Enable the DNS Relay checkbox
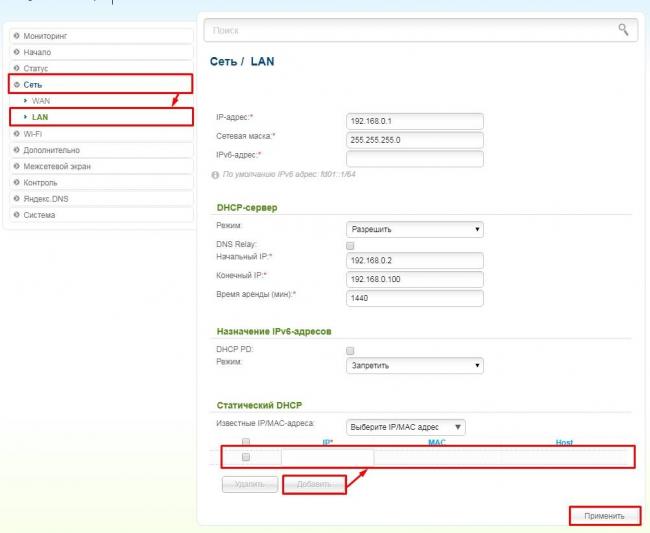Viewport: 650px width, 533px height. coord(350,245)
